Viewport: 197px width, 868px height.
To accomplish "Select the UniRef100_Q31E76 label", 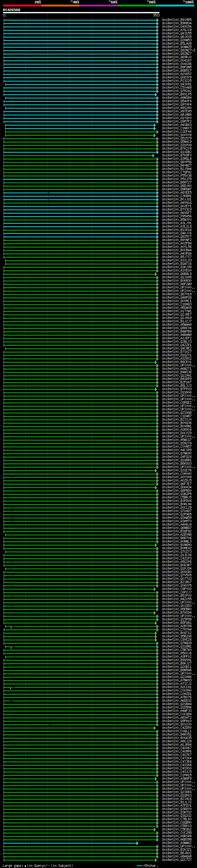I will [x=176, y=470].
